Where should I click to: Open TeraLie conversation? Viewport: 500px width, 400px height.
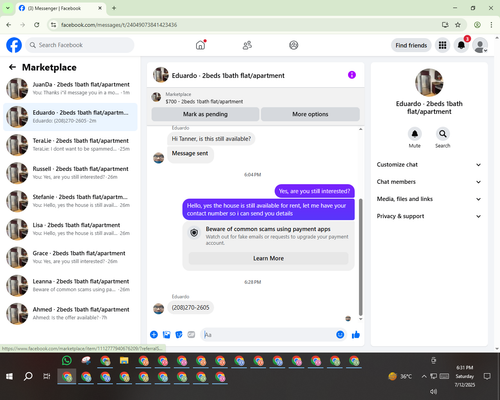click(x=70, y=145)
